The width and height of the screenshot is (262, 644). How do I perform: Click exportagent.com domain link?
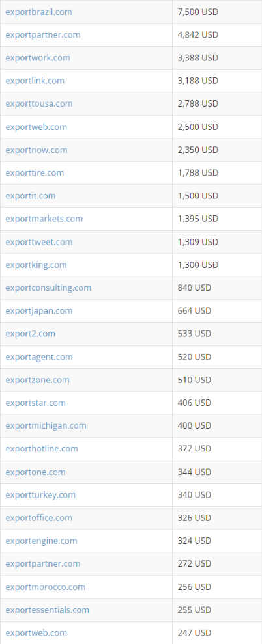coord(39,357)
